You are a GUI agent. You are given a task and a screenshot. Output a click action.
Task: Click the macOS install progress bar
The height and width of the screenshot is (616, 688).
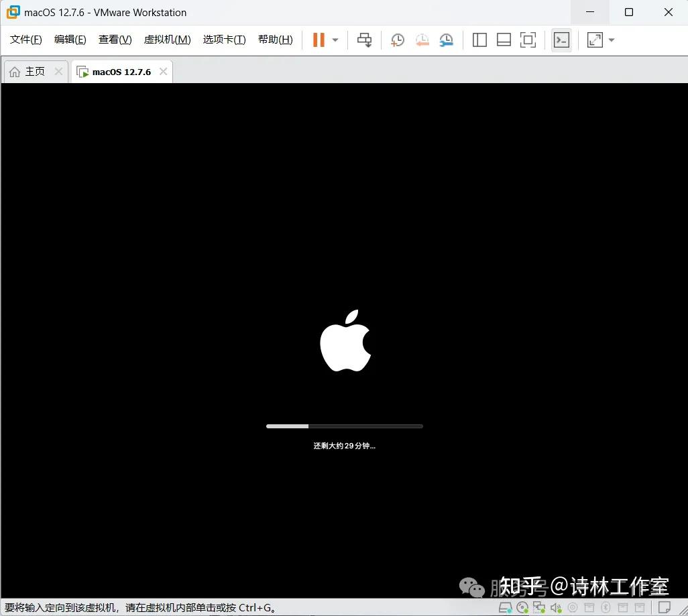coord(345,426)
